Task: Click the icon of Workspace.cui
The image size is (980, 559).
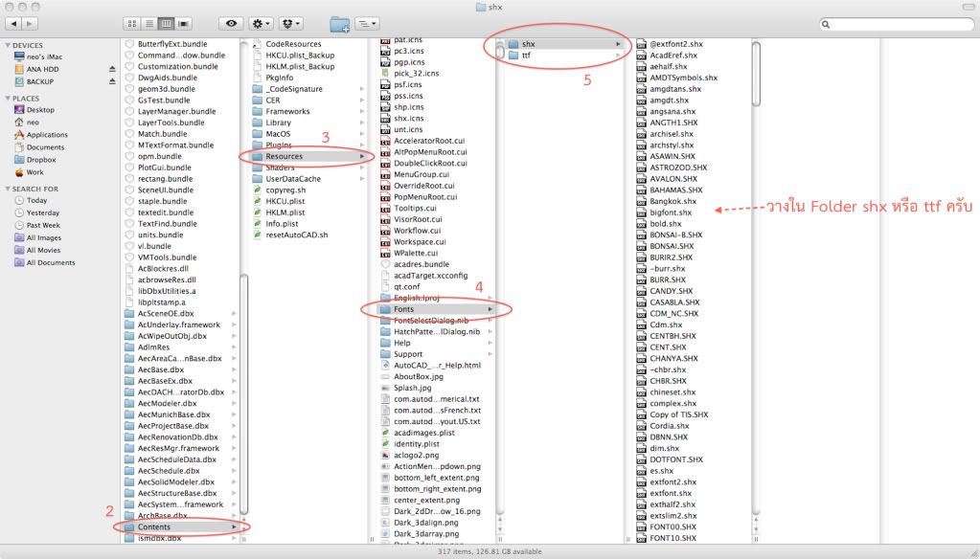Action: coord(386,242)
